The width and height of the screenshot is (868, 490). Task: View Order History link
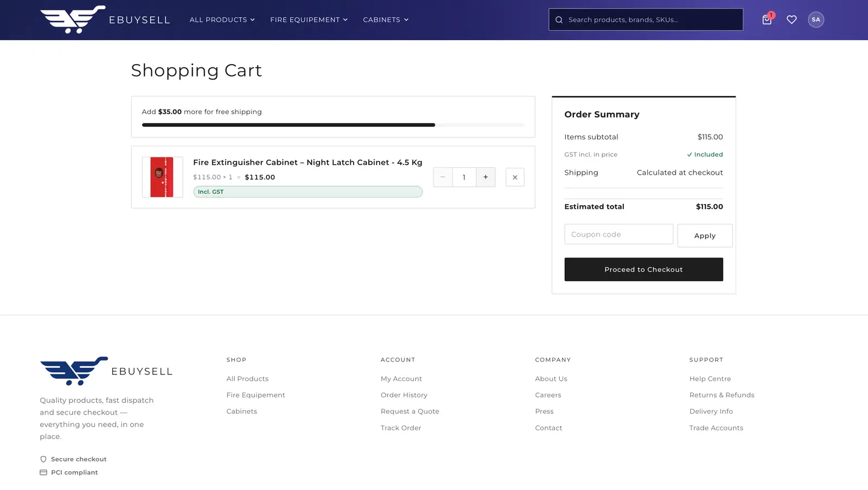click(x=404, y=395)
